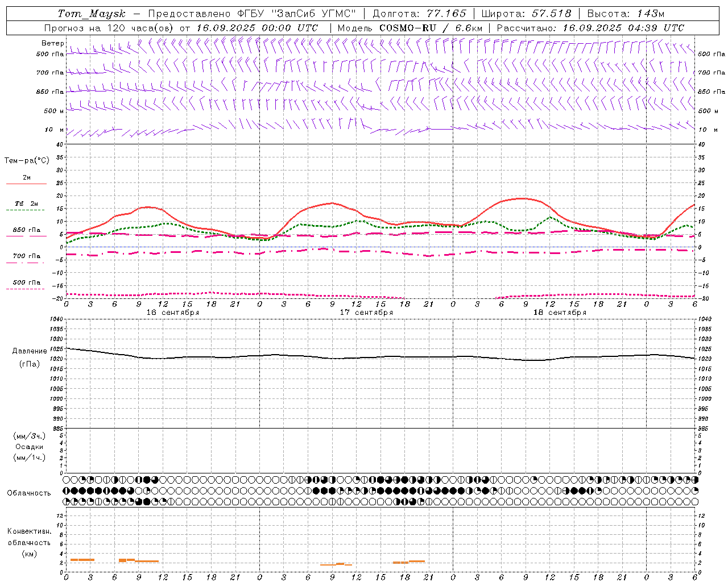
Task: Click the Долгота: 77.165 longitude value
Action: [x=419, y=14]
